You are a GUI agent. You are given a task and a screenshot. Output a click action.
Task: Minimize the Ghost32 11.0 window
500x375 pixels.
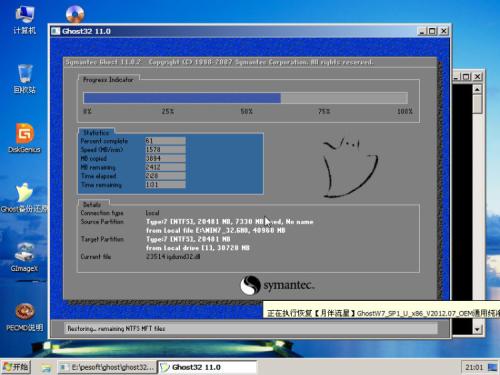[x=422, y=31]
